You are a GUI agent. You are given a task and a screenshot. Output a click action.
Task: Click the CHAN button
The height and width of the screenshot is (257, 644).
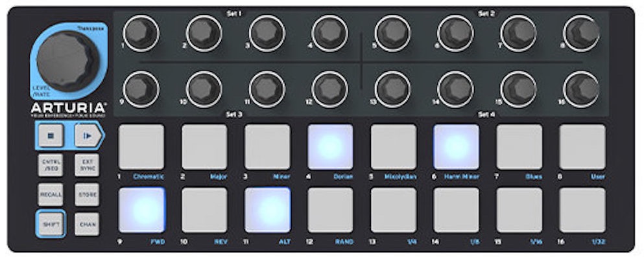tap(87, 224)
